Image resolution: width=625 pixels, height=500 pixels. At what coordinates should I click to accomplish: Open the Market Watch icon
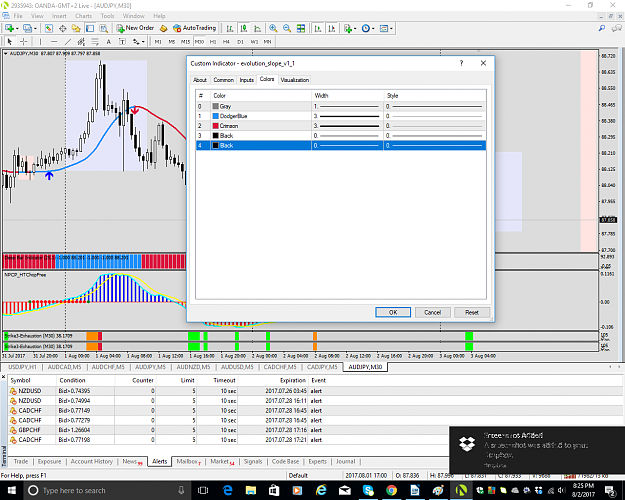click(49, 28)
